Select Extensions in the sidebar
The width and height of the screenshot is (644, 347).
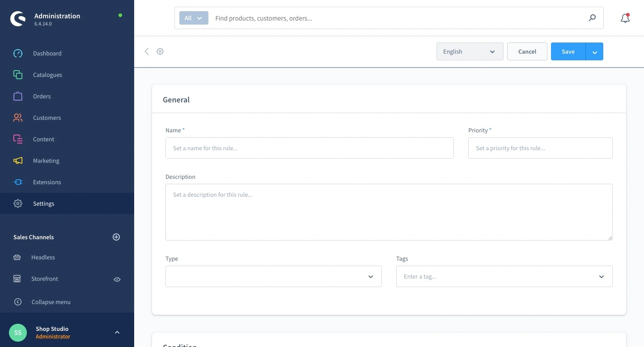click(x=47, y=182)
